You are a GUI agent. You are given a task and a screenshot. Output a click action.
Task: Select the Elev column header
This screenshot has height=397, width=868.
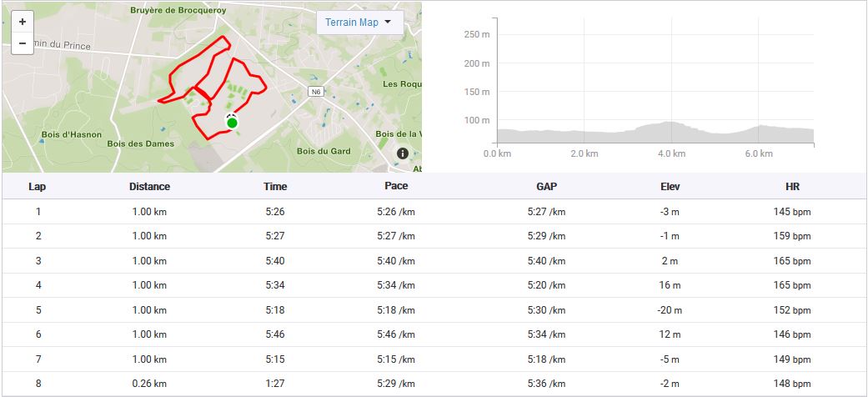tap(670, 187)
